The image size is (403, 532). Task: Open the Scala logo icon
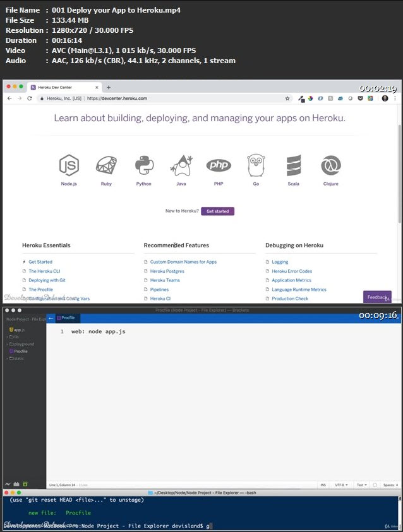[294, 165]
